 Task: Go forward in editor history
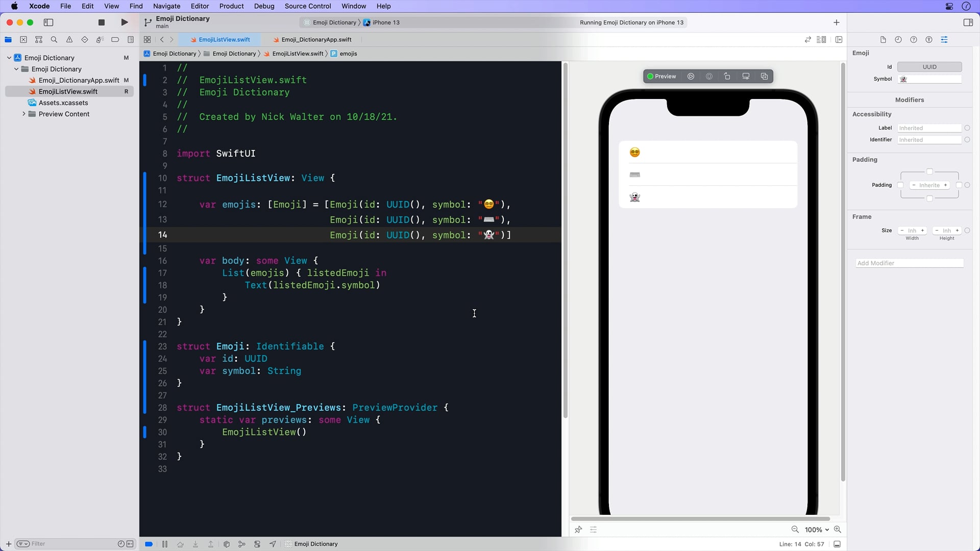tap(171, 40)
